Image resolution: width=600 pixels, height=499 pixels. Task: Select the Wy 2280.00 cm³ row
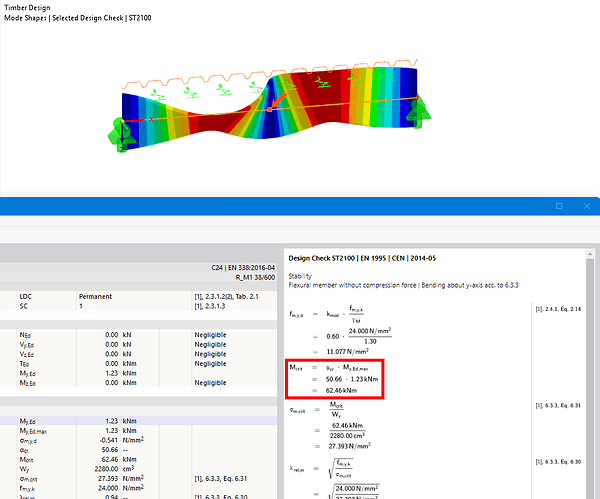pyautogui.click(x=100, y=470)
